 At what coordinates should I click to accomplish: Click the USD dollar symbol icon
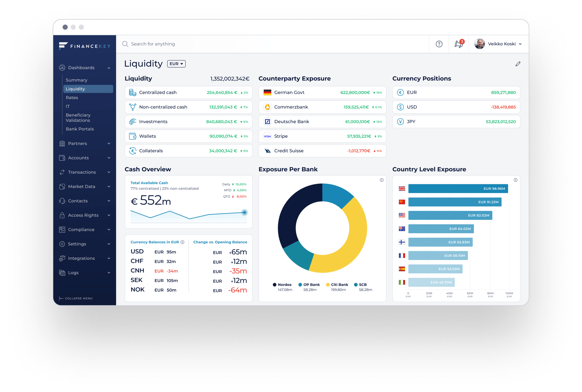click(401, 107)
